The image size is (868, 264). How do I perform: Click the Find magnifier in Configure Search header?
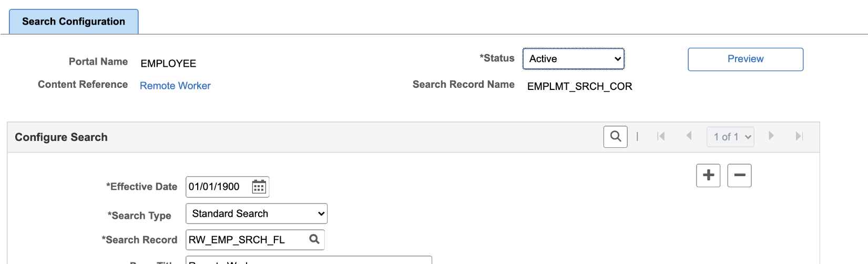615,137
